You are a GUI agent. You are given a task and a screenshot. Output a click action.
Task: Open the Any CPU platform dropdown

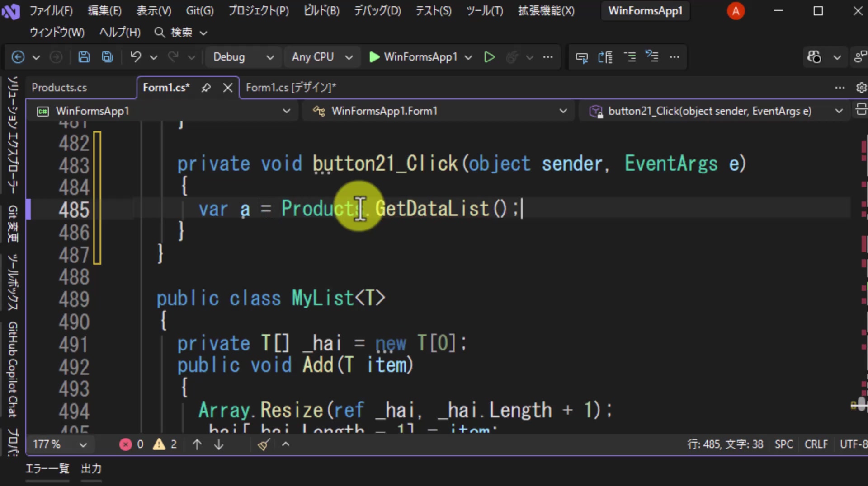(x=322, y=57)
